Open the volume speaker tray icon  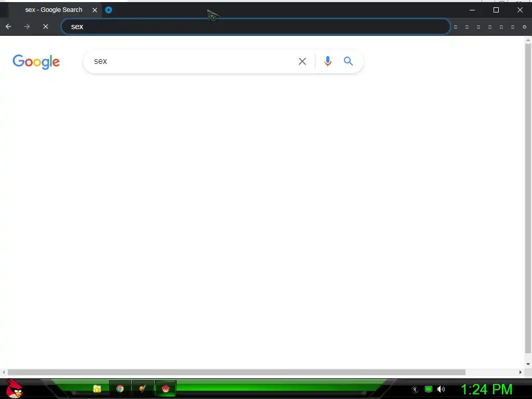(441, 389)
